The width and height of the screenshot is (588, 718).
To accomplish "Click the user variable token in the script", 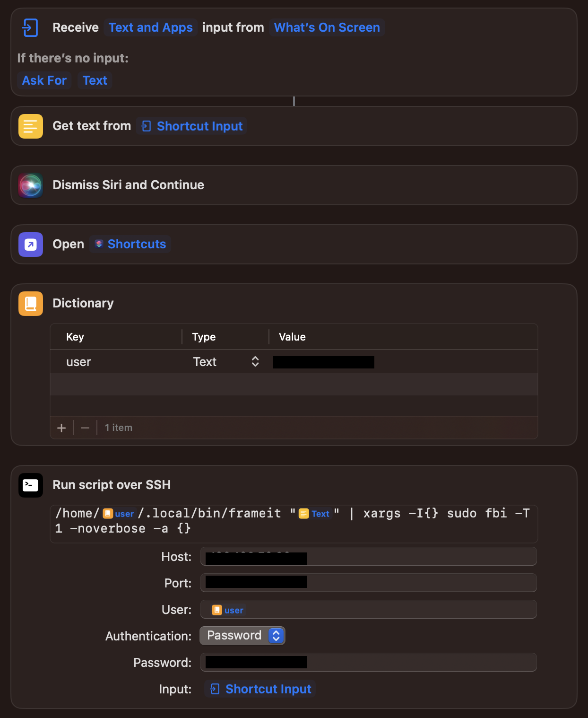I will (x=118, y=513).
